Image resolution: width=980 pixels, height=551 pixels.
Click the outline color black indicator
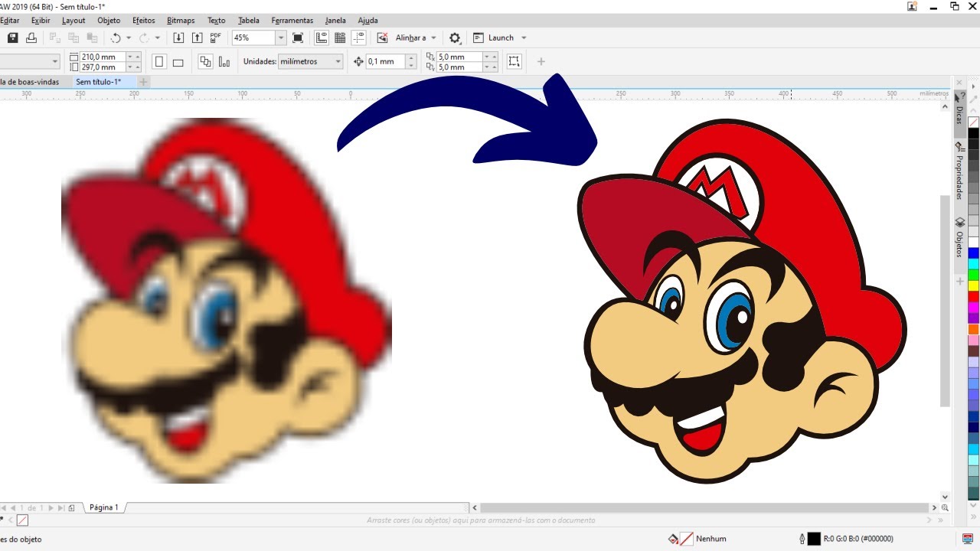(814, 539)
